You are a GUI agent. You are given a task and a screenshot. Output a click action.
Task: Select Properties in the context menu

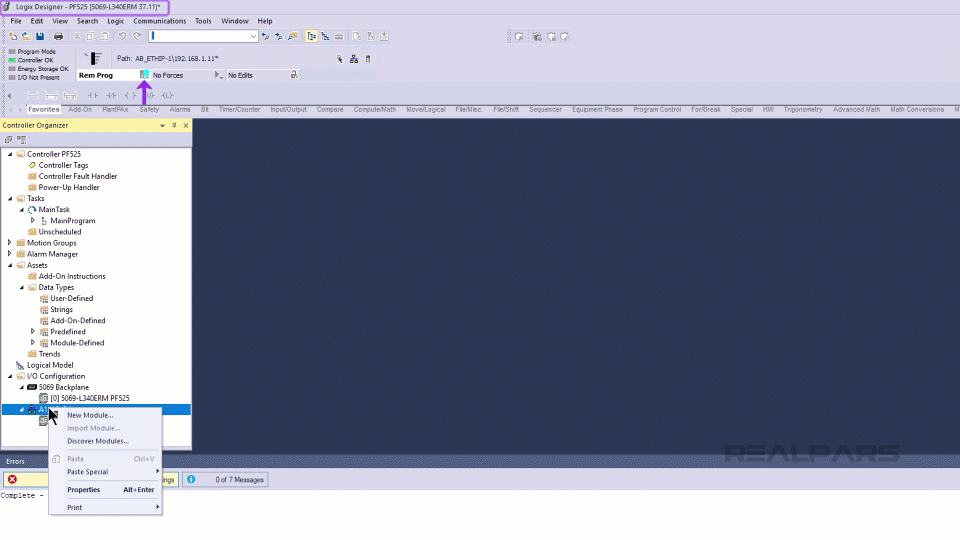pyautogui.click(x=105, y=490)
